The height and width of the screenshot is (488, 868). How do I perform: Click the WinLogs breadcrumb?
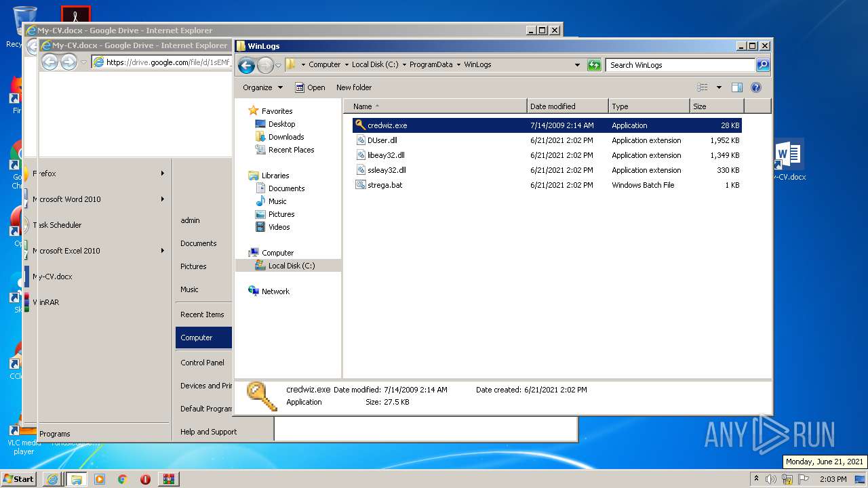point(477,65)
